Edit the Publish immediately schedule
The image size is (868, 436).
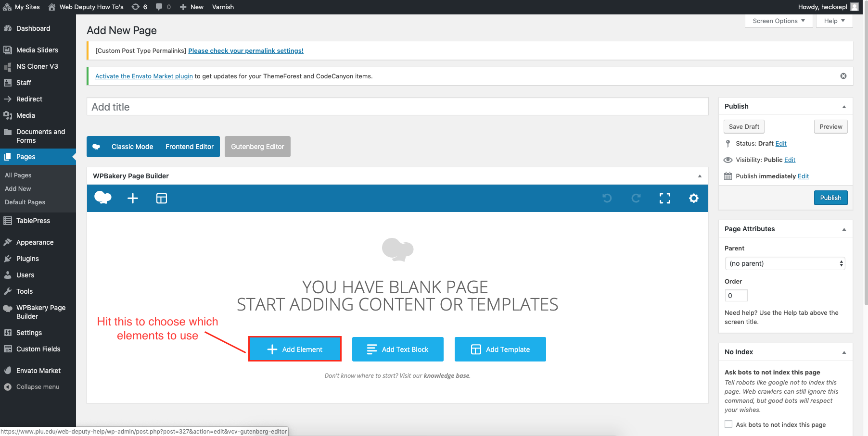coord(803,176)
